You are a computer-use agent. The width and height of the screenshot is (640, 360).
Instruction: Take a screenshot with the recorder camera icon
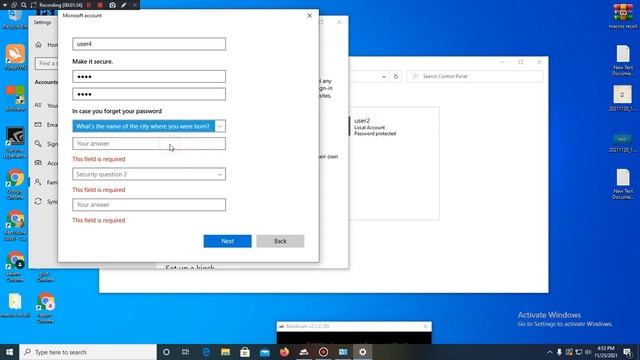tap(112, 5)
